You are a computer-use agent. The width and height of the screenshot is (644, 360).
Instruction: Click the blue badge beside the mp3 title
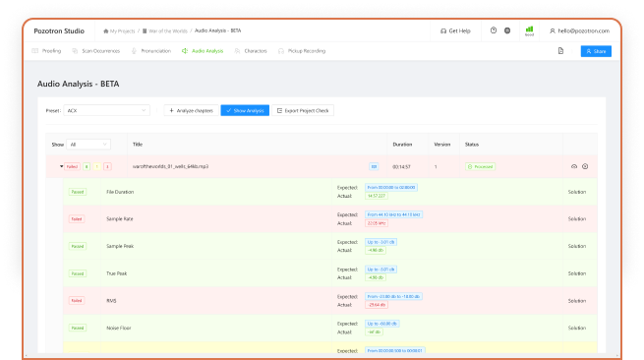[374, 166]
